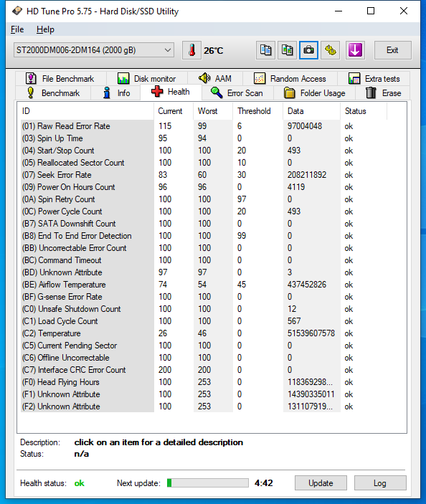Select the (F2) Unknown Attribute row

point(204,406)
